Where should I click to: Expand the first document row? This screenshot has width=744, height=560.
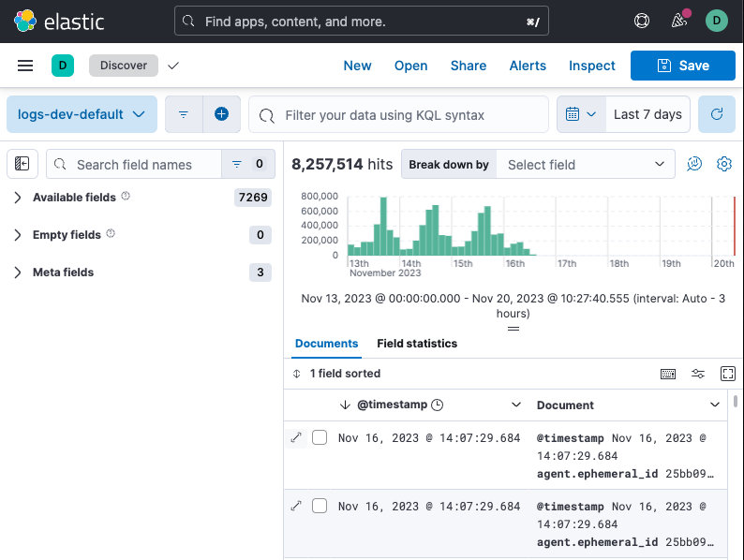point(297,437)
